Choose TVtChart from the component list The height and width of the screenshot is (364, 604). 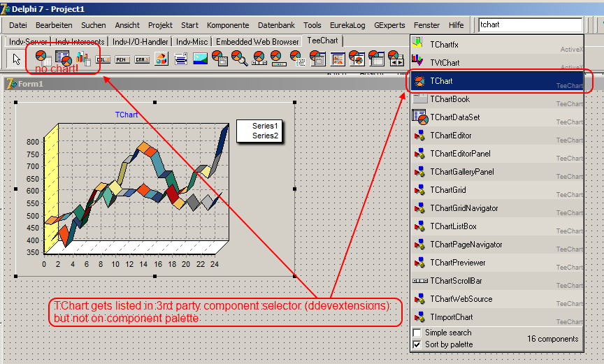(x=497, y=63)
